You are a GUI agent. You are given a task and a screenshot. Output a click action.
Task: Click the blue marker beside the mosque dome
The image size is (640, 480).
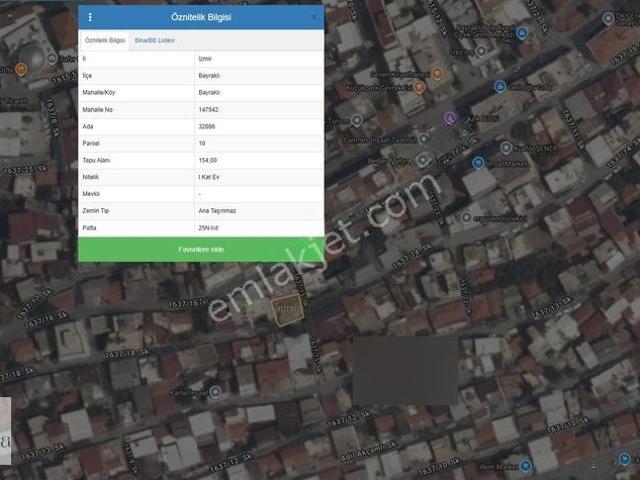pyautogui.click(x=52, y=59)
